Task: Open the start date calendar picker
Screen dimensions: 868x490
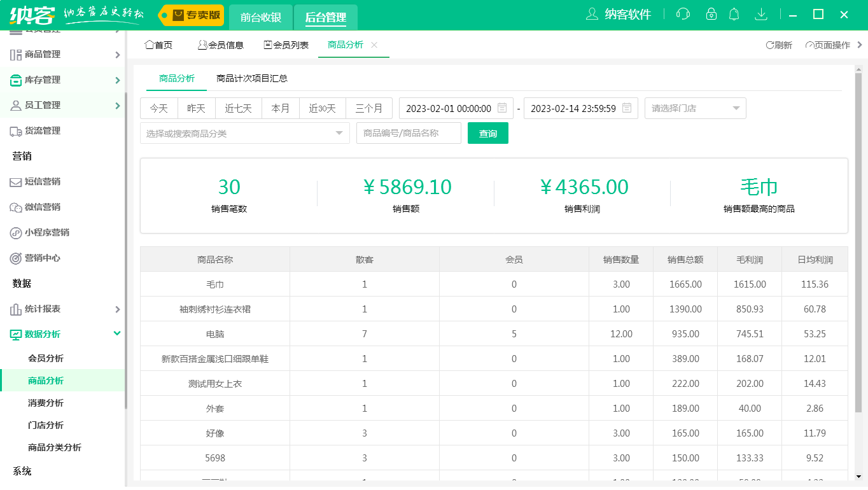Action: (x=502, y=108)
